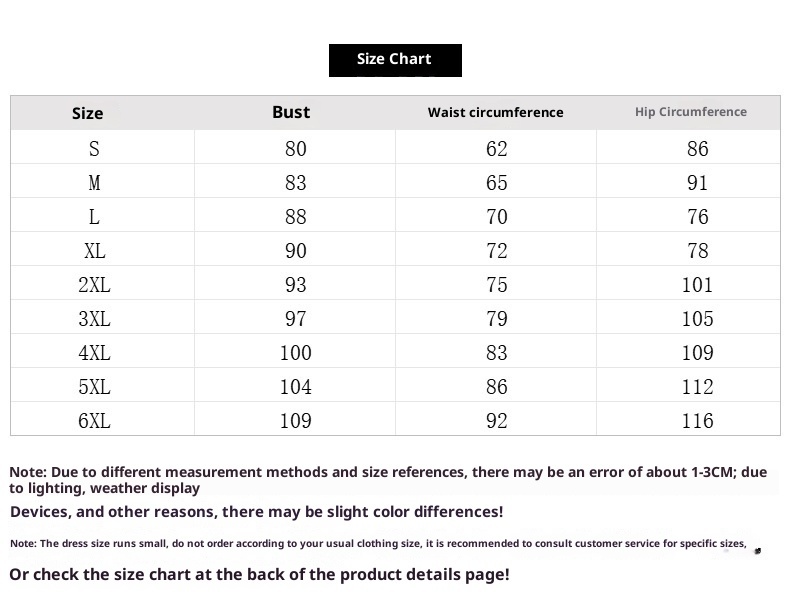Select the 3XL size row label
Viewport: 790px width, 608px height.
click(x=94, y=319)
